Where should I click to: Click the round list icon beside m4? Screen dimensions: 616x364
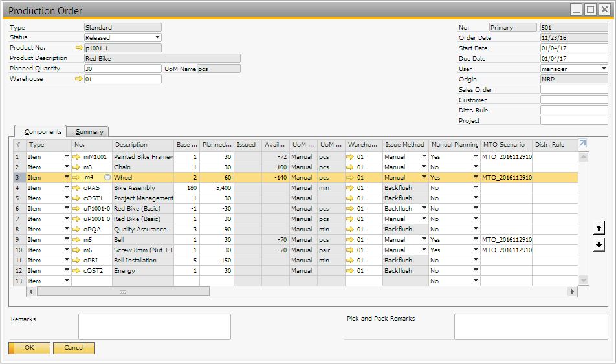tap(107, 178)
